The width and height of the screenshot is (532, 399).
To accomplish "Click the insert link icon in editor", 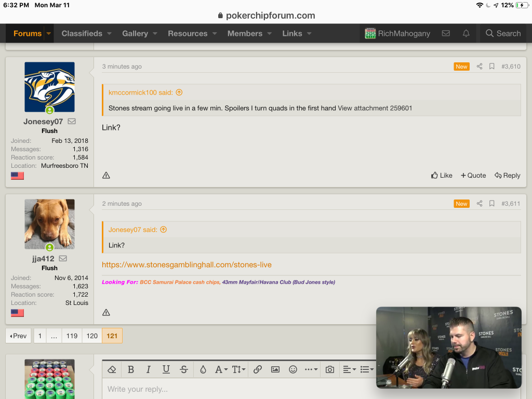I will [258, 369].
